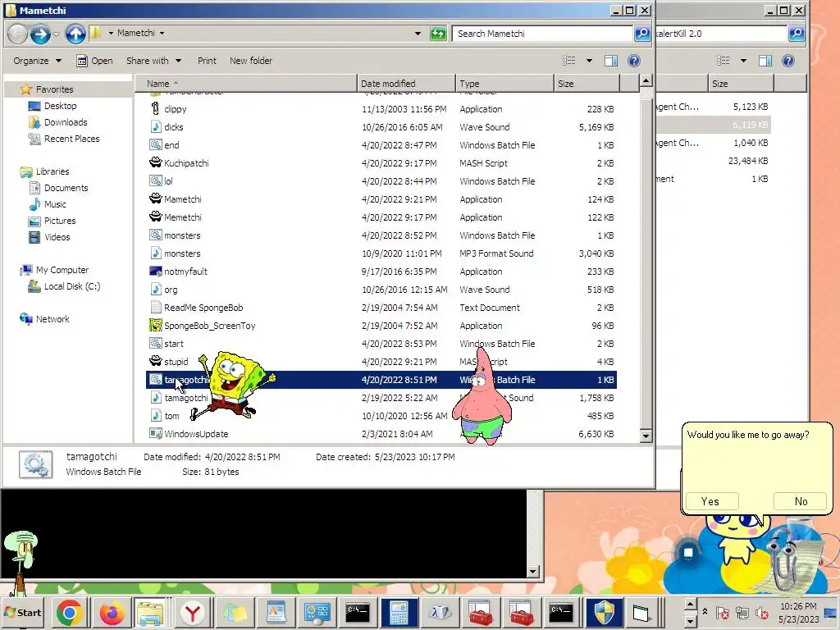
Task: Open the Documents library
Action: (58, 188)
